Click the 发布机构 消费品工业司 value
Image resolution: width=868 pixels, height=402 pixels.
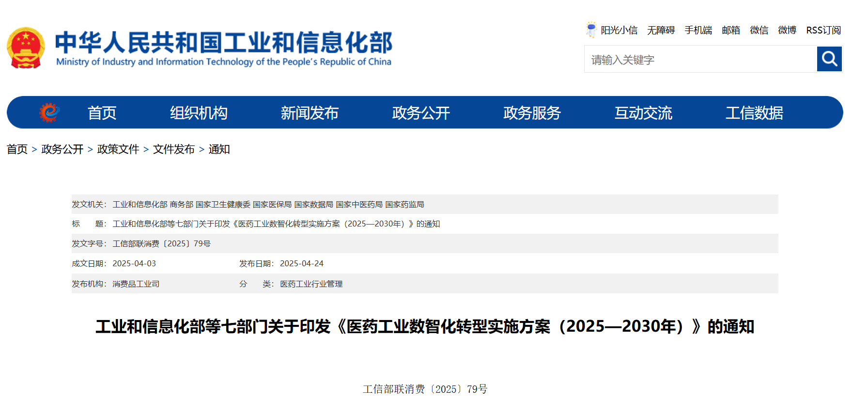(136, 284)
